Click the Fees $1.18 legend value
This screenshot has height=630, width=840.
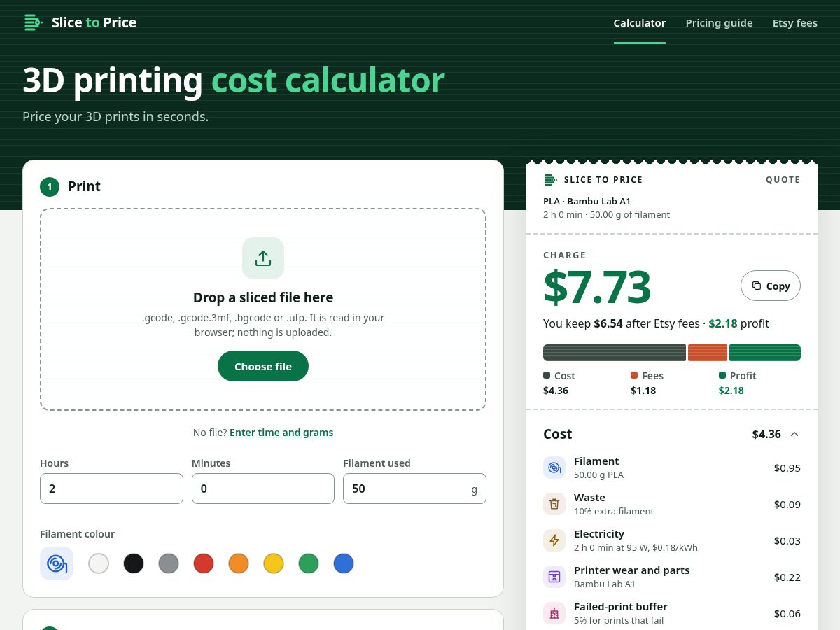(x=643, y=391)
